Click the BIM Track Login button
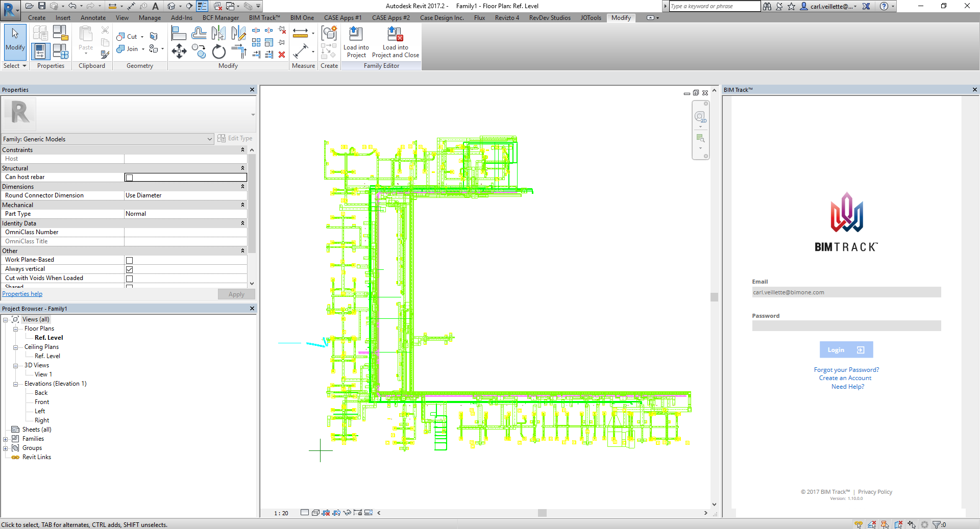This screenshot has height=529, width=980. (x=846, y=350)
